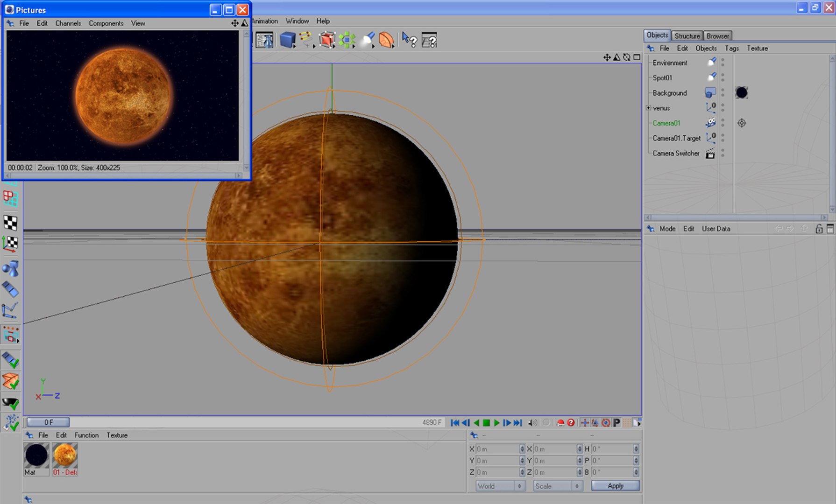Select polygon mode on left palette
Image resolution: width=836 pixels, height=504 pixels.
[10, 198]
